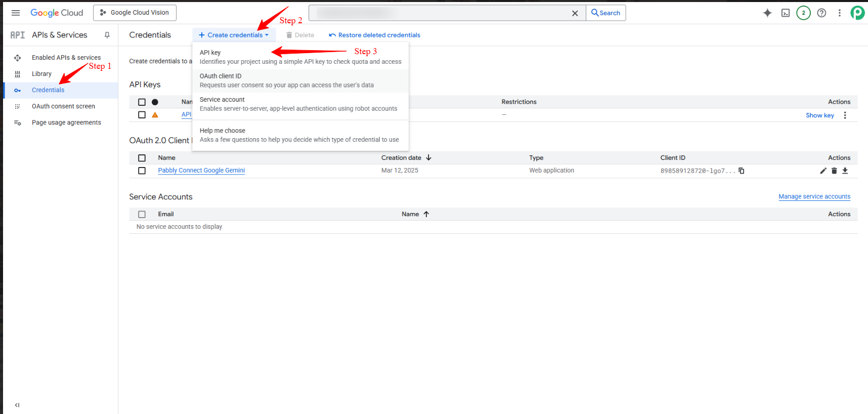Click the Credentials key icon
This screenshot has height=414, width=868.
(x=17, y=90)
